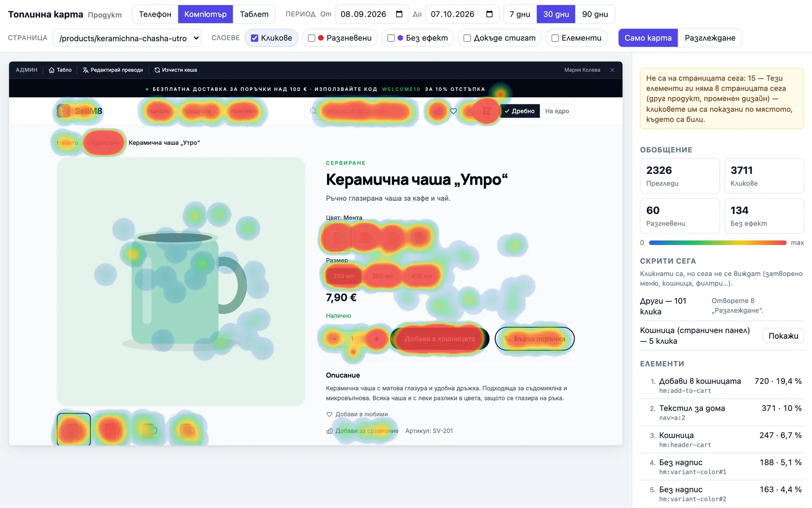Decrease quantity with the minus button
The width and height of the screenshot is (812, 508).
(x=334, y=339)
